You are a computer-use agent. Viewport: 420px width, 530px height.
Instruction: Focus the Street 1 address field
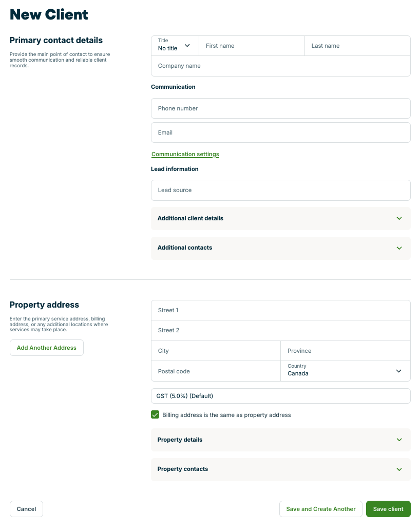coord(280,310)
